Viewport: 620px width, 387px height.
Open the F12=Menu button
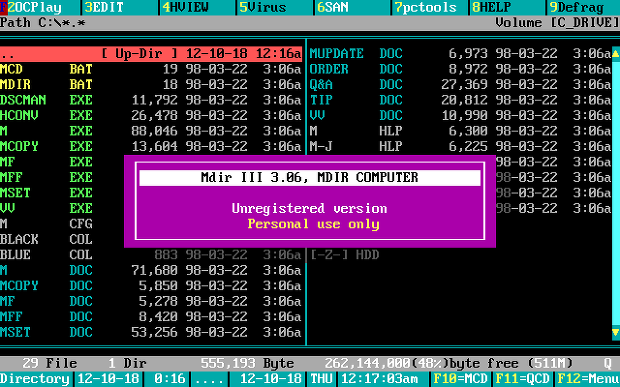(x=588, y=379)
